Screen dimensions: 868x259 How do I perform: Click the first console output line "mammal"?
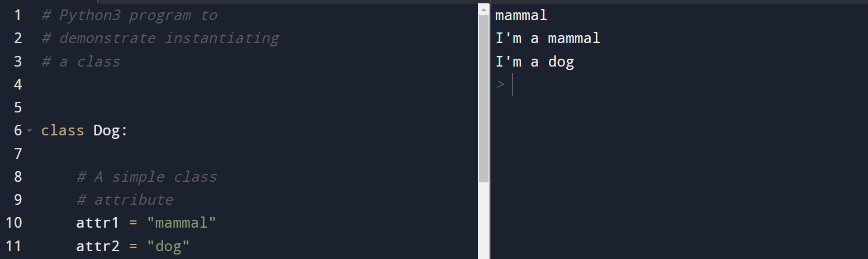coord(521,15)
